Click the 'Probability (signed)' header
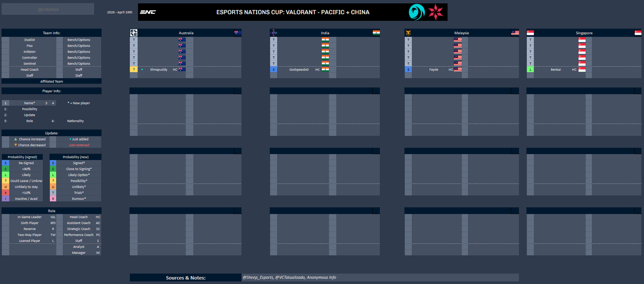 click(23, 157)
